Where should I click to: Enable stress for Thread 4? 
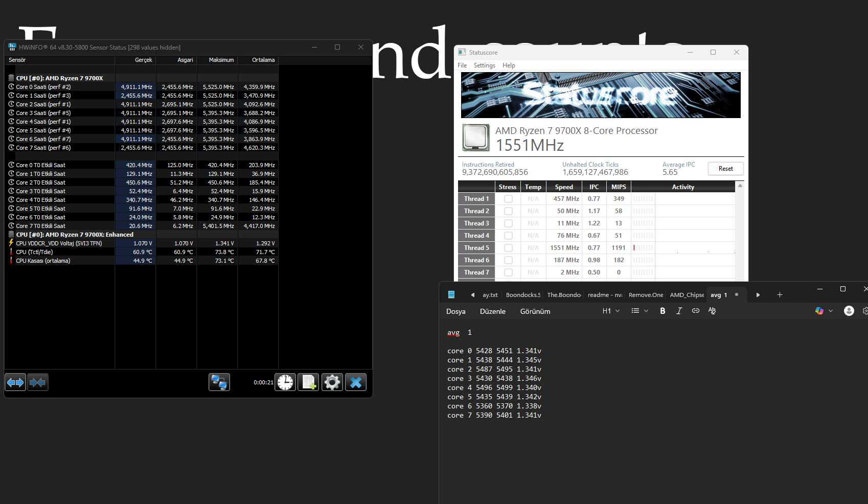coord(508,236)
